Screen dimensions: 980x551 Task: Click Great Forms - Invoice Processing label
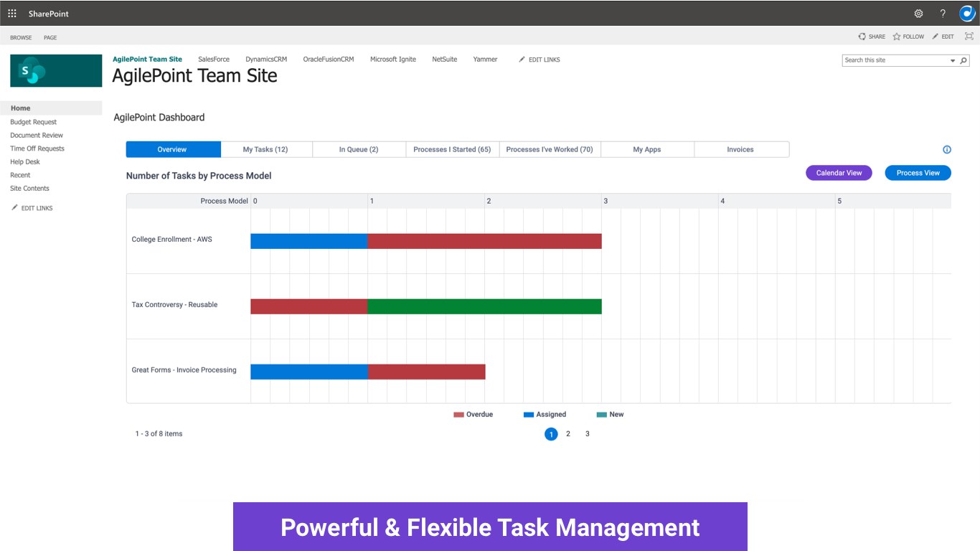point(184,370)
